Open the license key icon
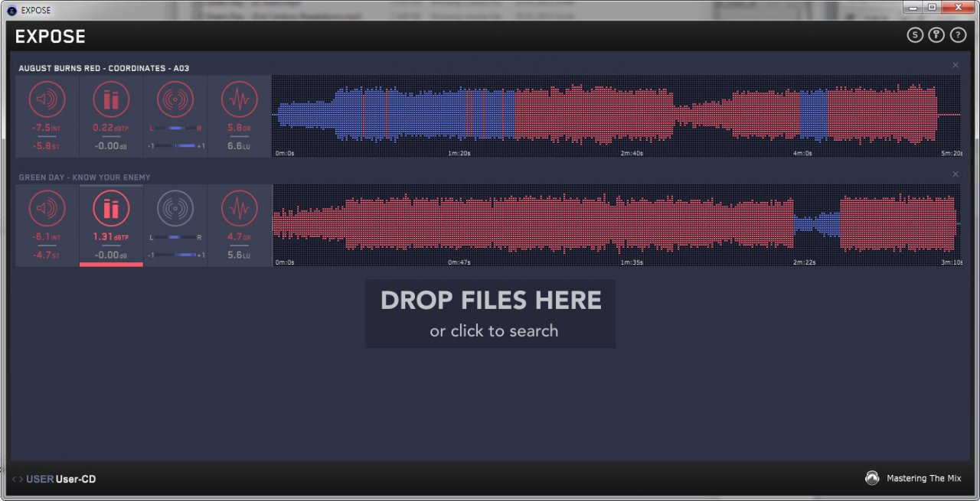Image resolution: width=980 pixels, height=501 pixels. (936, 35)
